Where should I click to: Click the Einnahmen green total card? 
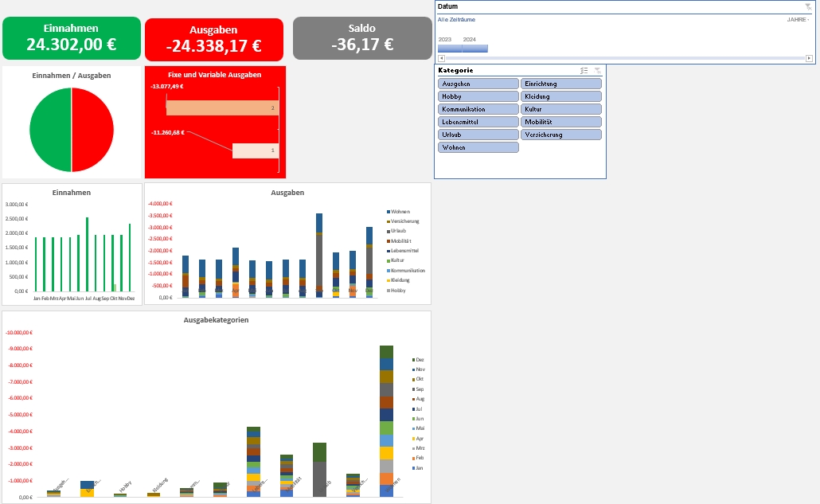pos(71,38)
